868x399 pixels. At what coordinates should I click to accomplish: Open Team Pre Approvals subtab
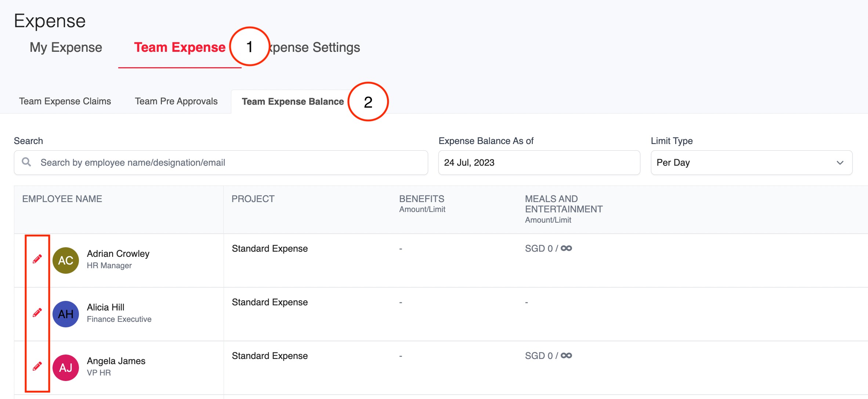tap(176, 101)
